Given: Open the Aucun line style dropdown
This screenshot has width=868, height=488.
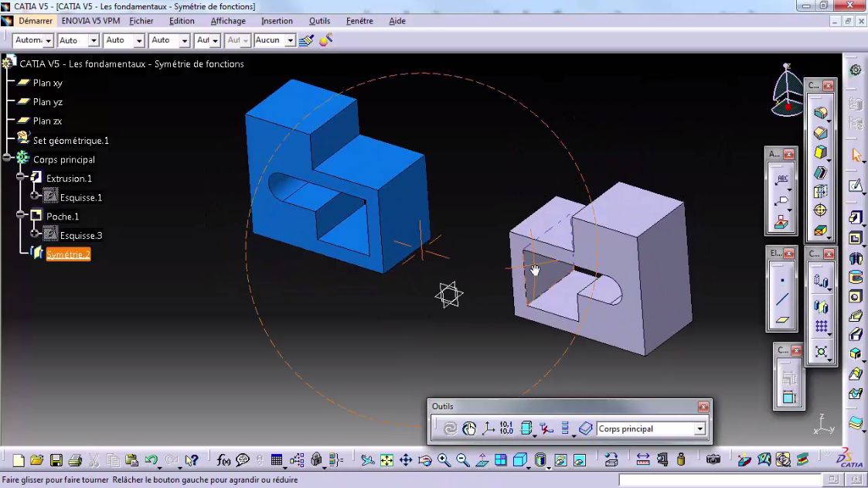Looking at the screenshot, I should [x=291, y=39].
